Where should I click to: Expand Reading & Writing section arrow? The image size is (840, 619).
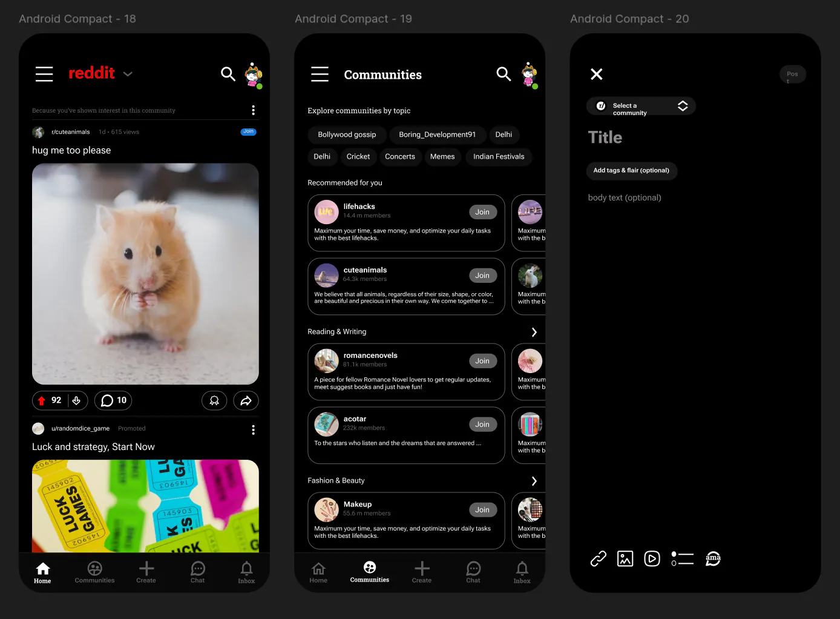[534, 332]
